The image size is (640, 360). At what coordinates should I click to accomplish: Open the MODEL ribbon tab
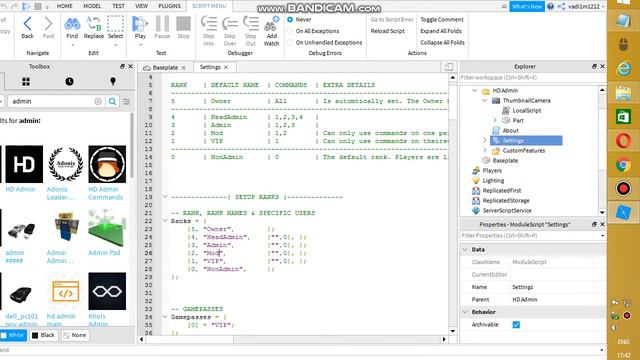[x=92, y=6]
